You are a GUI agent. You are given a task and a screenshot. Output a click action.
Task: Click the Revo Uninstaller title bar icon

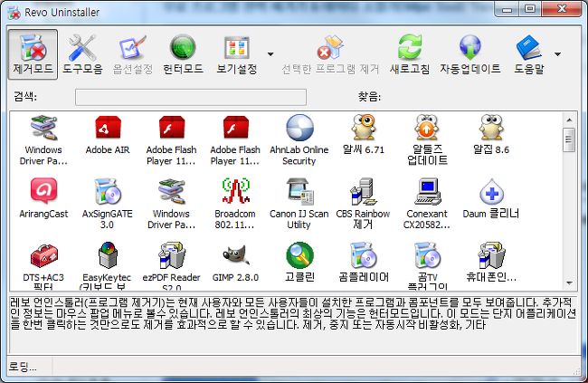pos(14,13)
